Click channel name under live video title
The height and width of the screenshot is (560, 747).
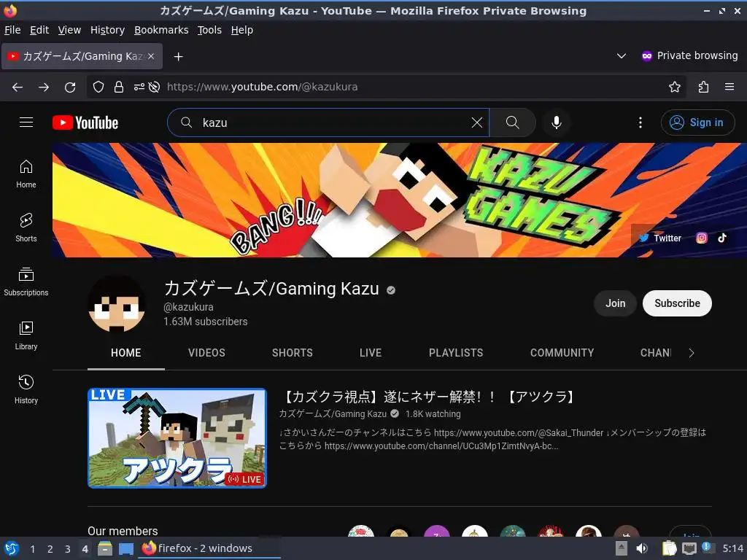[x=333, y=414]
